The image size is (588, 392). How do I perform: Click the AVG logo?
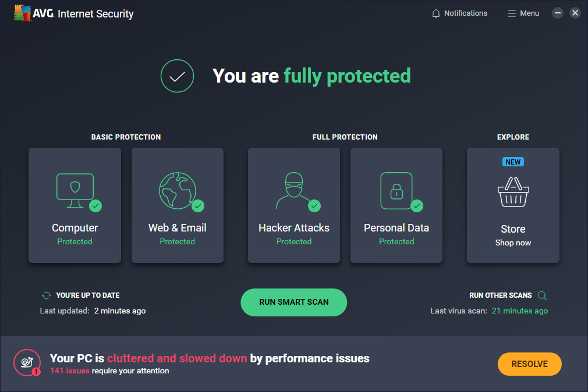point(23,12)
